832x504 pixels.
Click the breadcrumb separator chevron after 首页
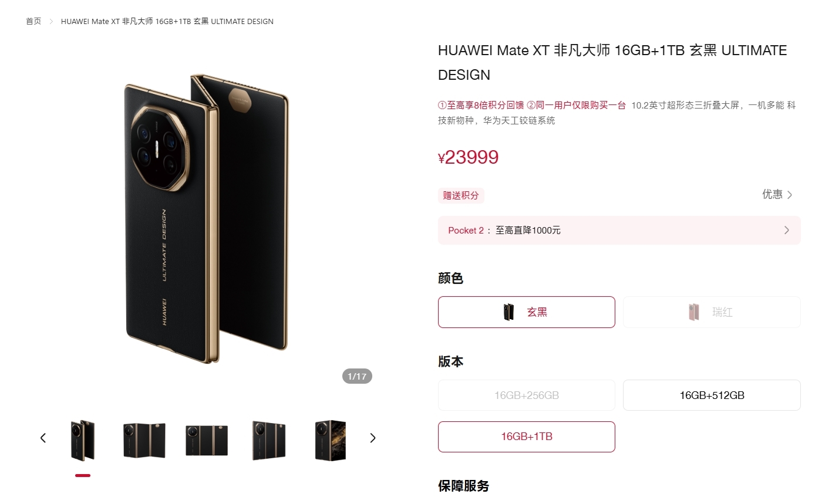(51, 21)
